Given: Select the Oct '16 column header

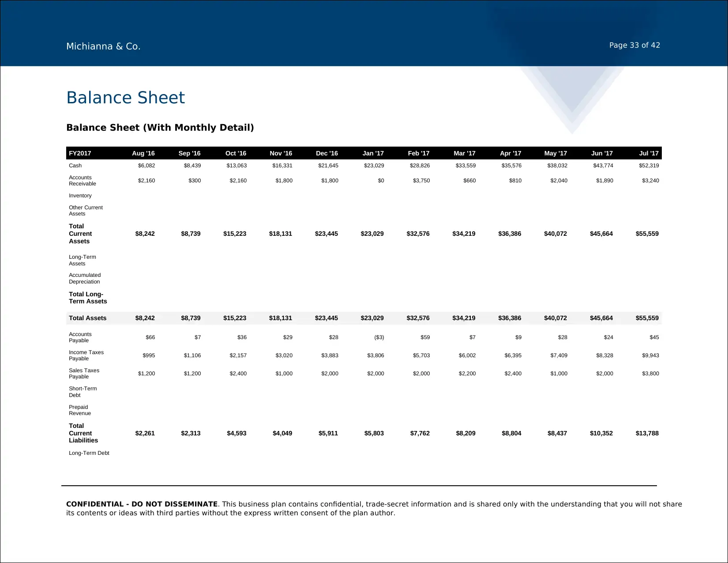Looking at the screenshot, I should 236,153.
